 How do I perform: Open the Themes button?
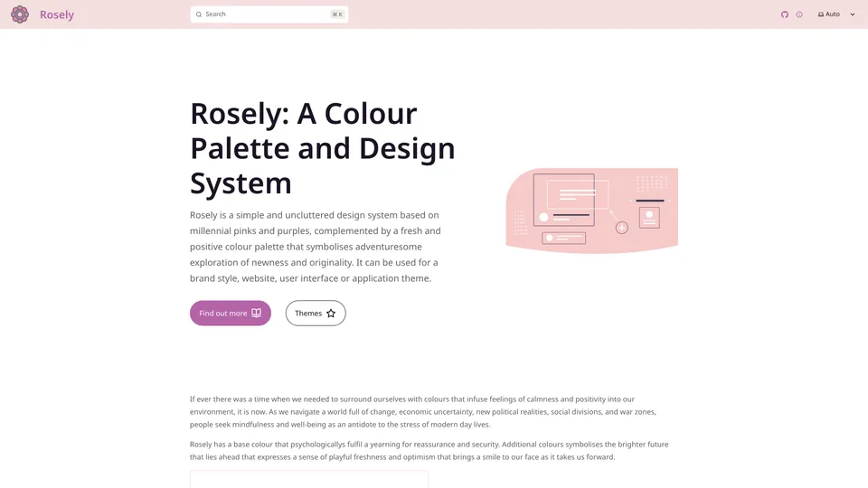[316, 314]
